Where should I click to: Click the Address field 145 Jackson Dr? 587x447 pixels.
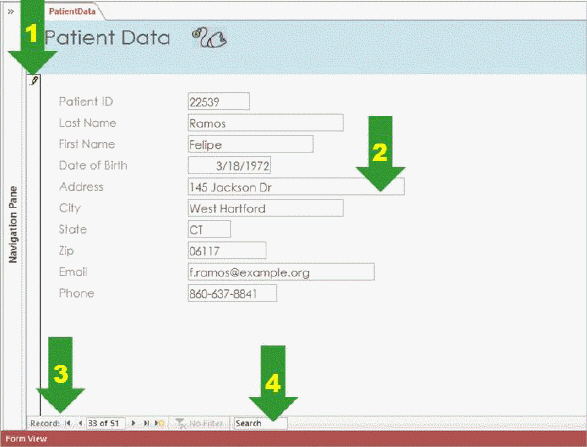click(296, 187)
